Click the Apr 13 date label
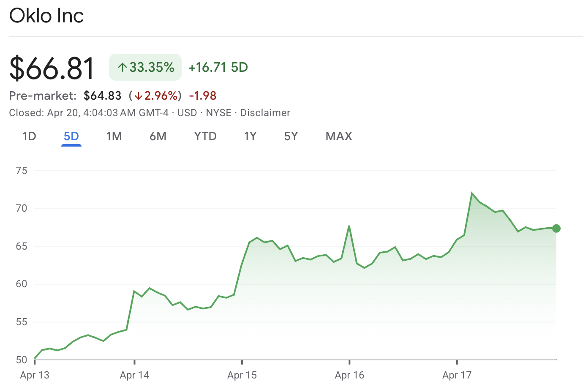Image resolution: width=583 pixels, height=392 pixels. [x=35, y=375]
